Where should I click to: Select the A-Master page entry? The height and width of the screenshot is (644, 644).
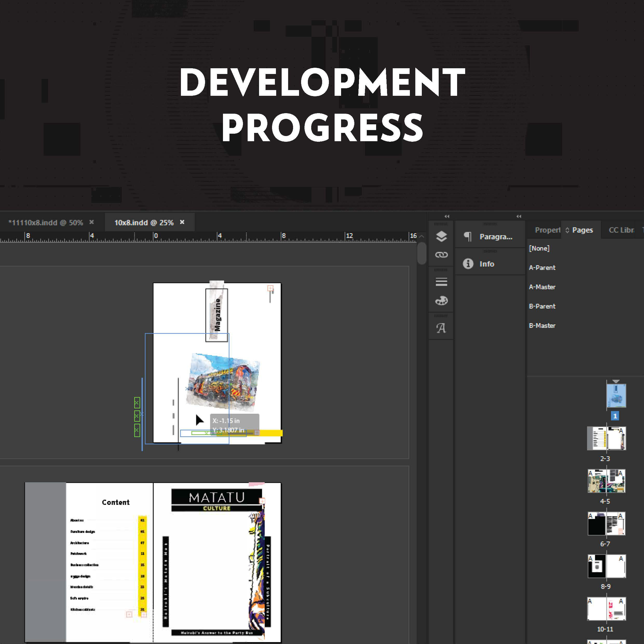542,287
